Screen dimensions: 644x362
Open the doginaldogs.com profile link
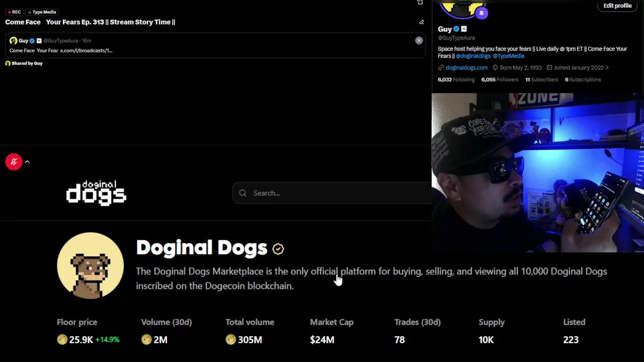click(x=466, y=67)
